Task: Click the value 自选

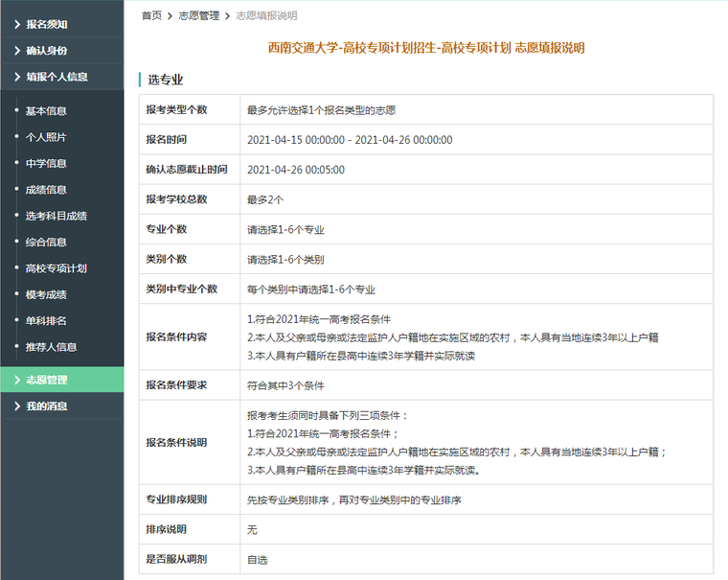Action: (x=258, y=560)
